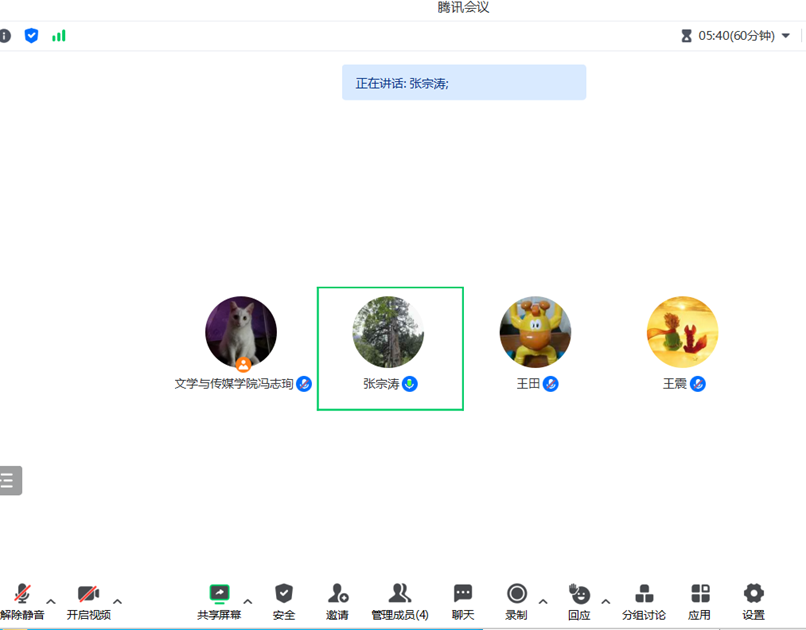The height and width of the screenshot is (630, 806).
Task: Start recording with 录制 button
Action: tap(516, 601)
